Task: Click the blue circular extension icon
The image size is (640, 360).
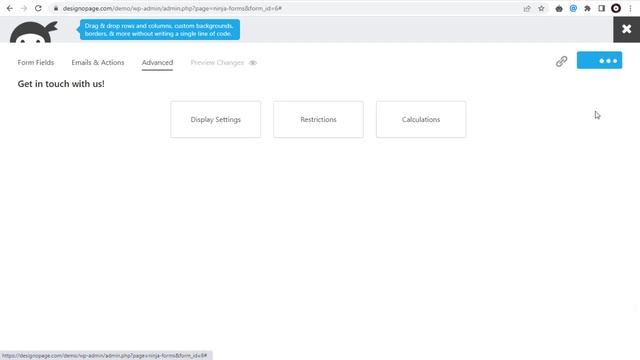Action: click(573, 8)
